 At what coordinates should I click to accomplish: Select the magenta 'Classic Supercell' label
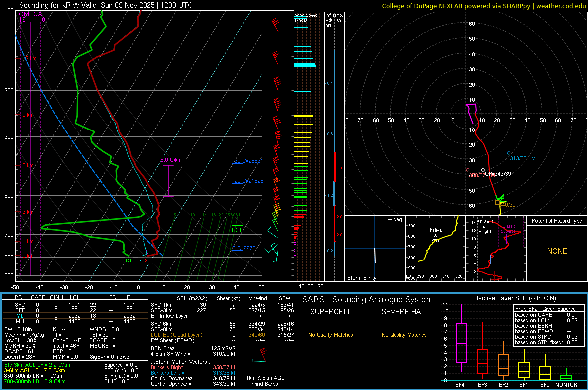509,229
